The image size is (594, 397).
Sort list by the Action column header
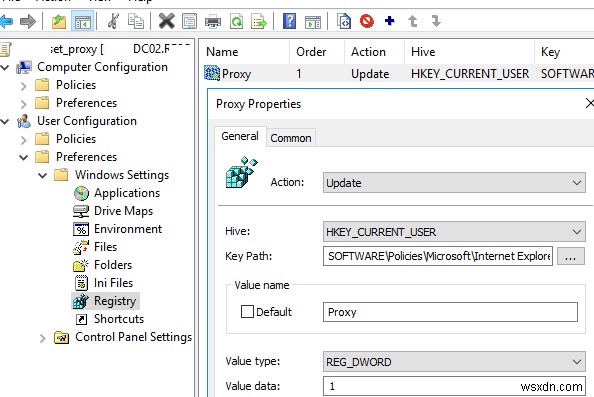[375, 52]
